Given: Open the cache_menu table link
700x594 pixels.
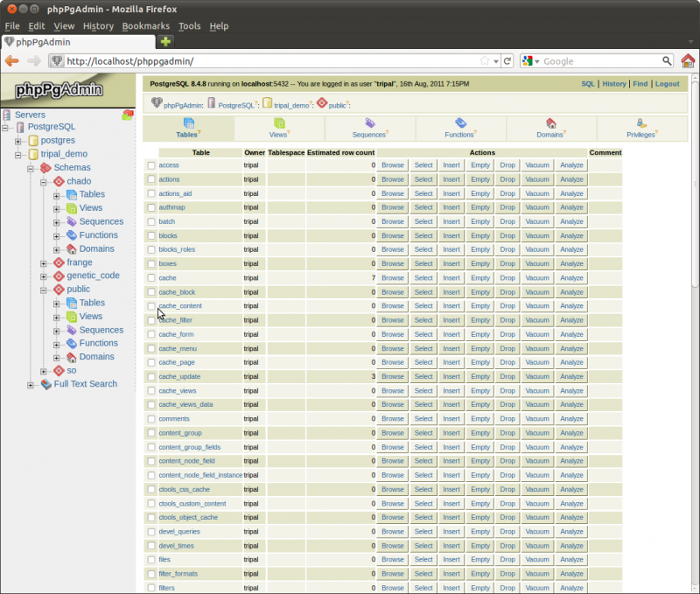Looking at the screenshot, I should pyautogui.click(x=178, y=348).
